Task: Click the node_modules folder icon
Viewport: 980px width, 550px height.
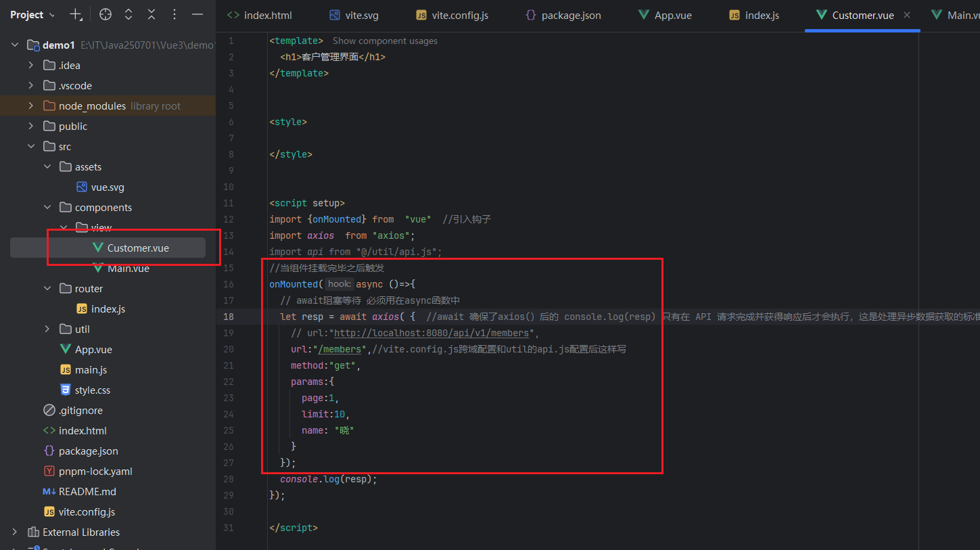Action: point(49,106)
